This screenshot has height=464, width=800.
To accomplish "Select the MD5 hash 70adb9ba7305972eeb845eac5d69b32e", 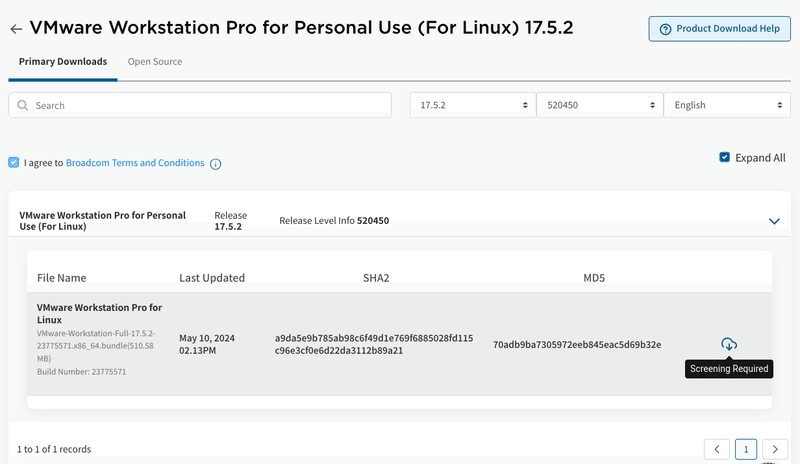I will (577, 345).
